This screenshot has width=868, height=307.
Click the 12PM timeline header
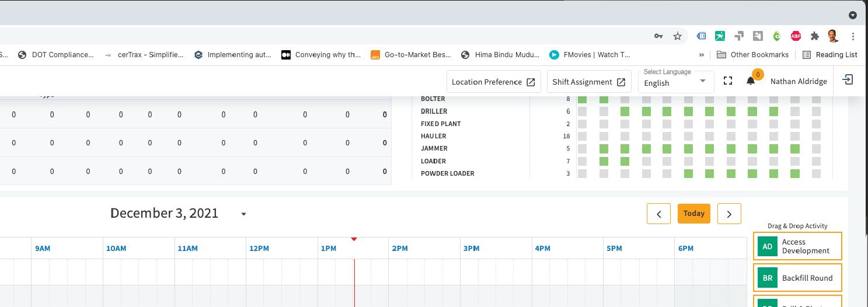259,249
